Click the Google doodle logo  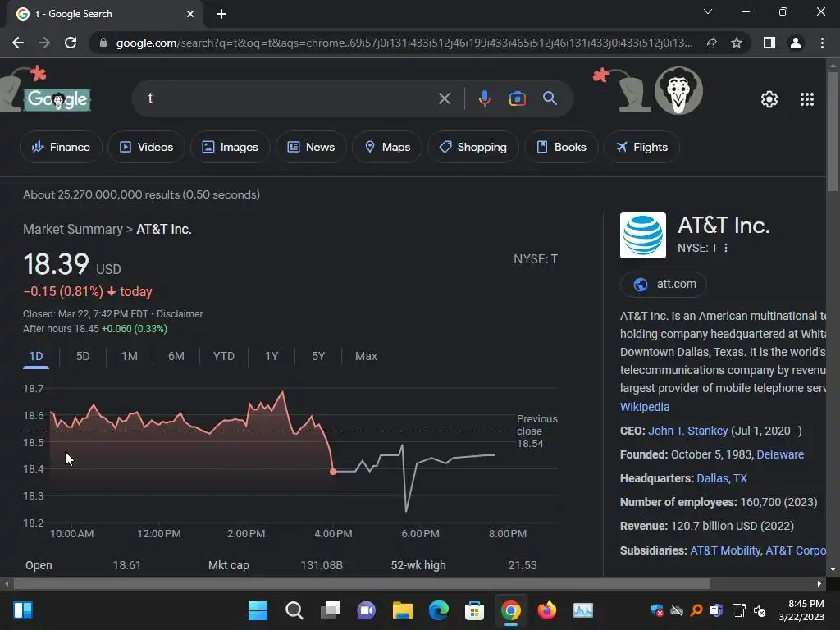57,99
